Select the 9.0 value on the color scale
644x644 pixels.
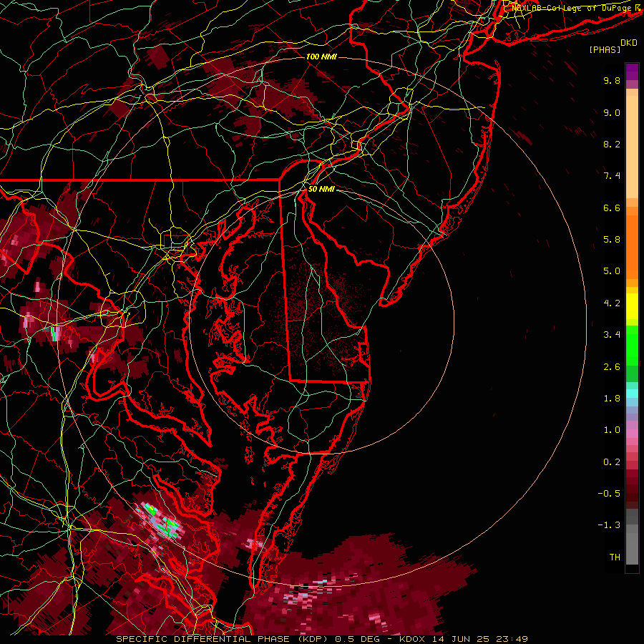tap(612, 112)
